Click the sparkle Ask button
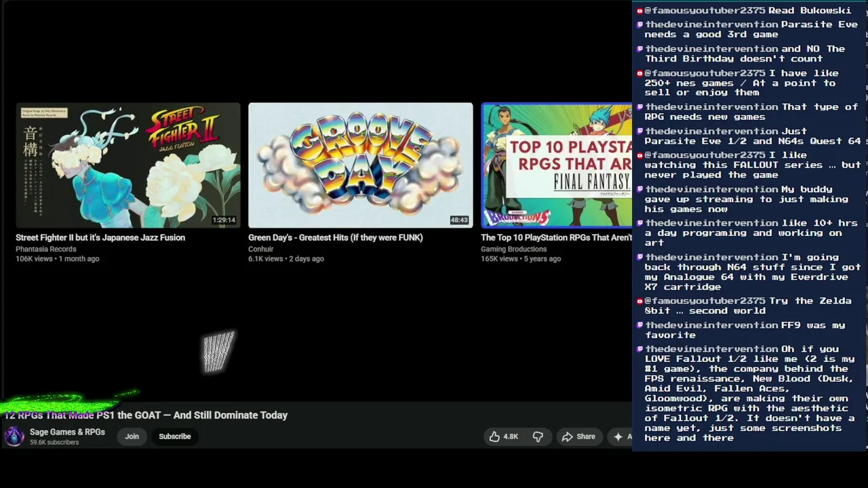Viewport: 868px width, 488px height. pos(620,436)
